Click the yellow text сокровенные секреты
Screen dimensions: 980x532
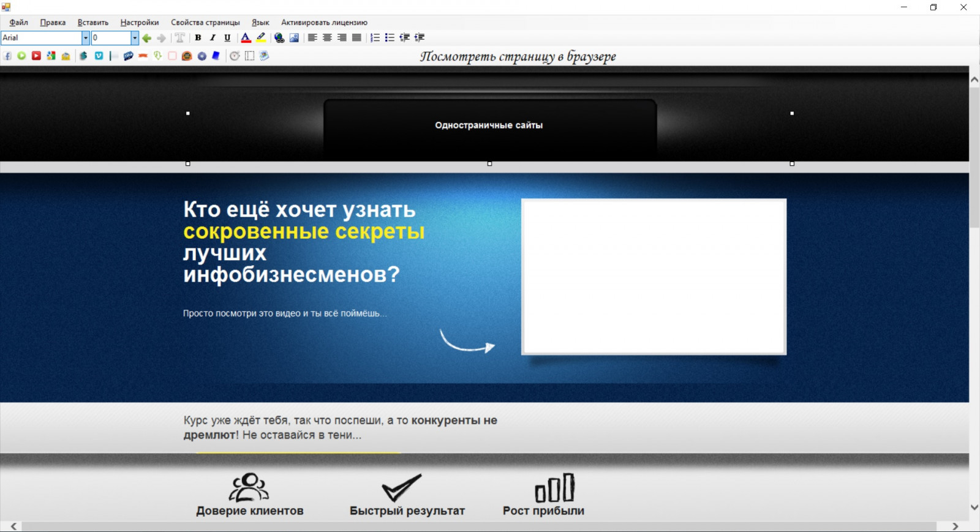tap(304, 231)
